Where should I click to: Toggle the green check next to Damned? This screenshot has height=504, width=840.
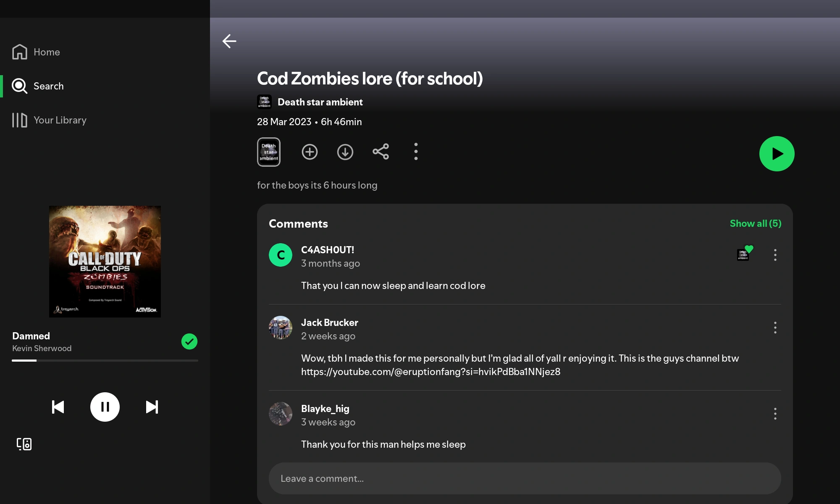tap(189, 341)
